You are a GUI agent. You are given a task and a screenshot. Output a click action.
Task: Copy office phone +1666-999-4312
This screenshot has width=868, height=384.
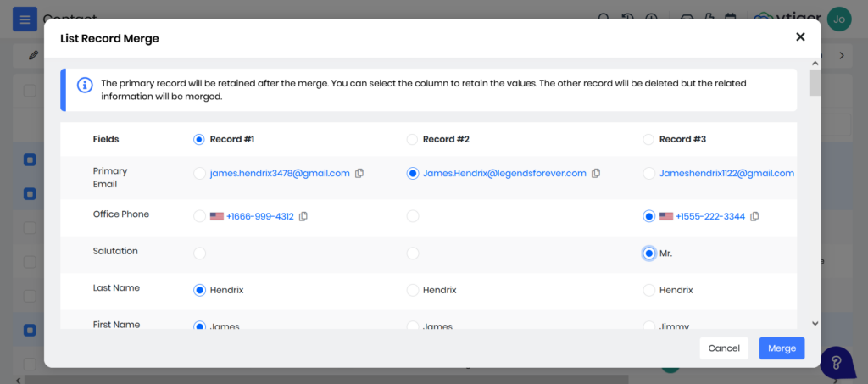click(x=303, y=217)
